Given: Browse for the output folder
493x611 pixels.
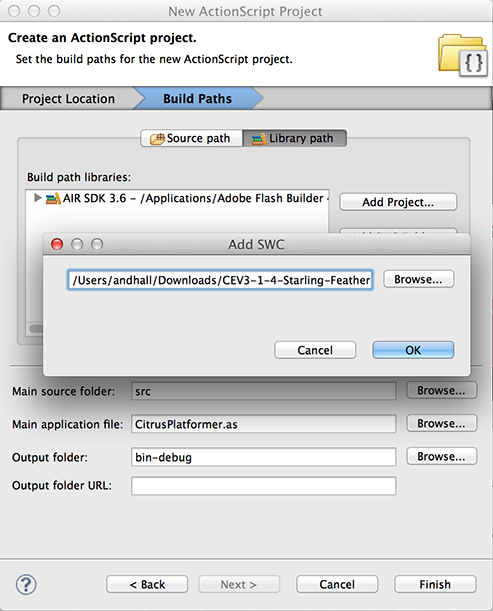Looking at the screenshot, I should tap(442, 456).
